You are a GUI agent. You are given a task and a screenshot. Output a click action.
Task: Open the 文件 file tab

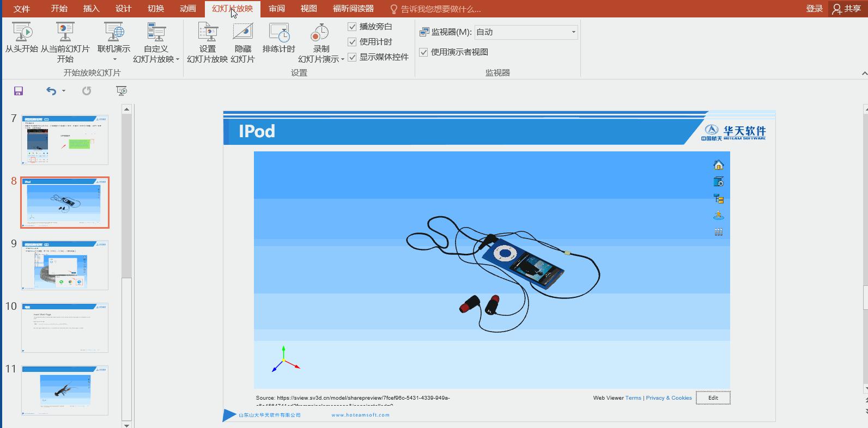22,9
